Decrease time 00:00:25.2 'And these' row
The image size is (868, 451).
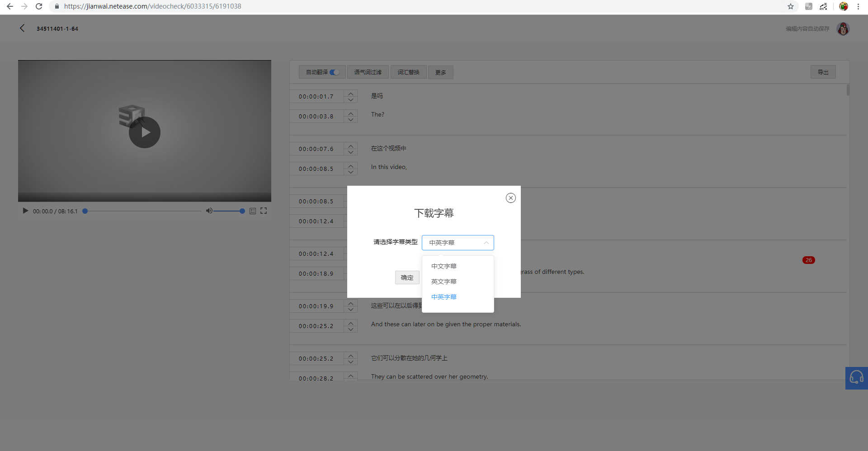(351, 329)
